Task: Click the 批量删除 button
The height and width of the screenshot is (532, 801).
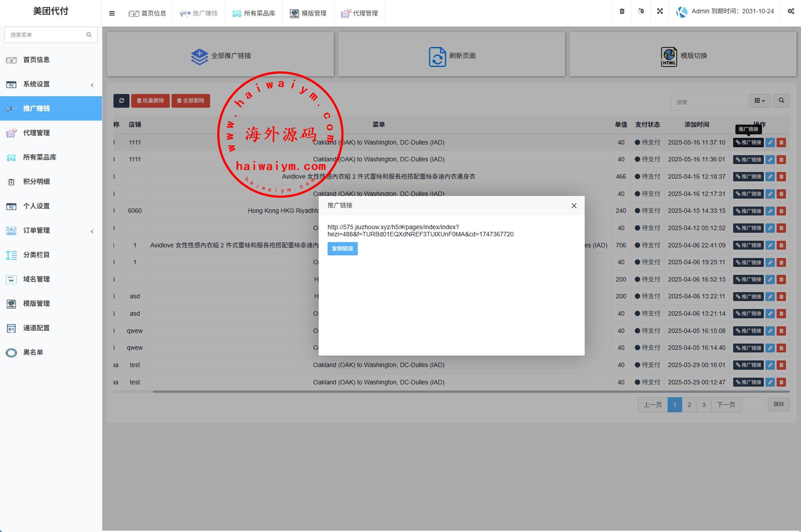Action: (x=150, y=101)
